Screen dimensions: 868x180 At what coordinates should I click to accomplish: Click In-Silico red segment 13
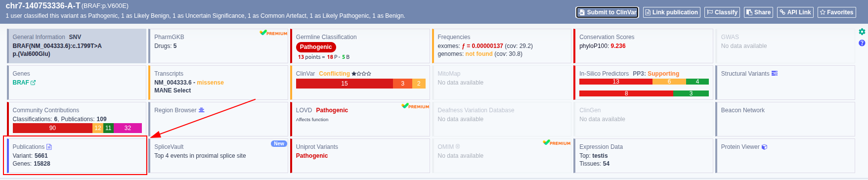click(616, 82)
